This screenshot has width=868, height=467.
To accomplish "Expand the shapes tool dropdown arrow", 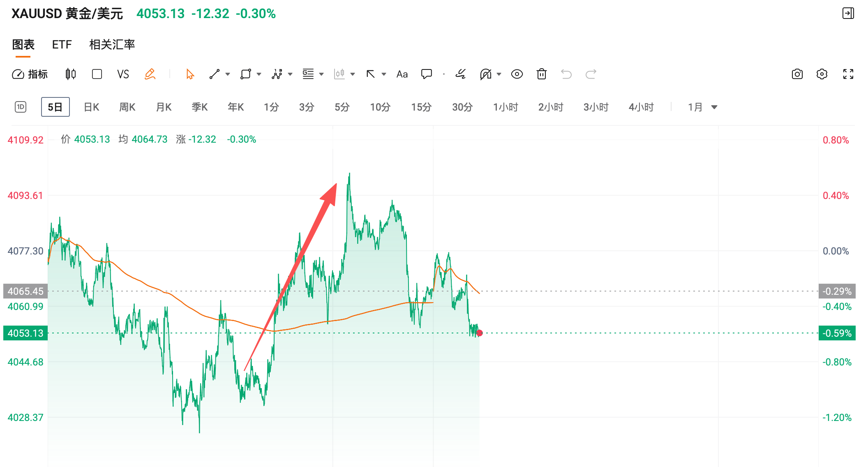I will pyautogui.click(x=259, y=74).
